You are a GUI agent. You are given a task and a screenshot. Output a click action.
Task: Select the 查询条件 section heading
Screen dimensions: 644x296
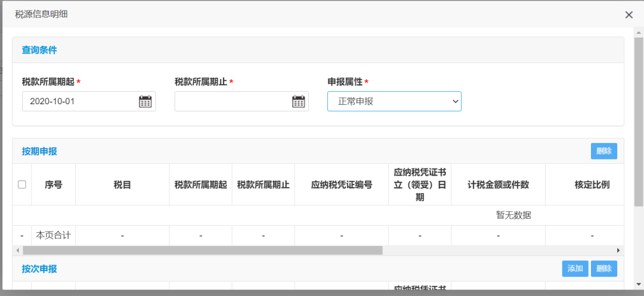coord(39,50)
